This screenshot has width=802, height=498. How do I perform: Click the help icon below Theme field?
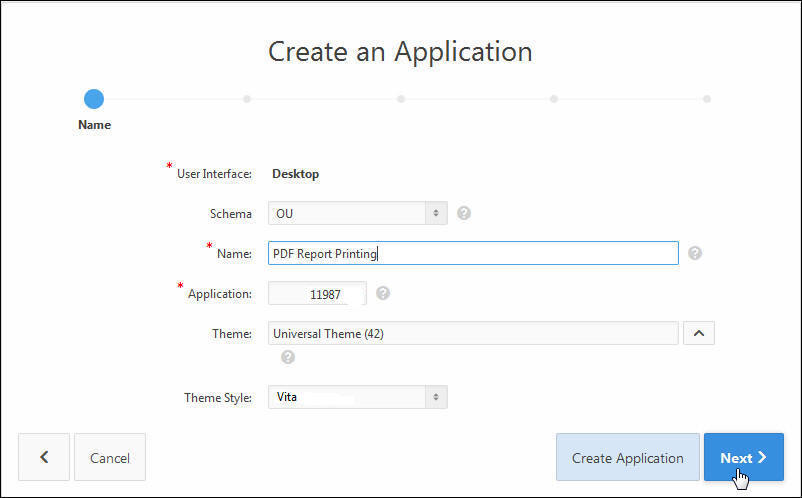pyautogui.click(x=288, y=356)
